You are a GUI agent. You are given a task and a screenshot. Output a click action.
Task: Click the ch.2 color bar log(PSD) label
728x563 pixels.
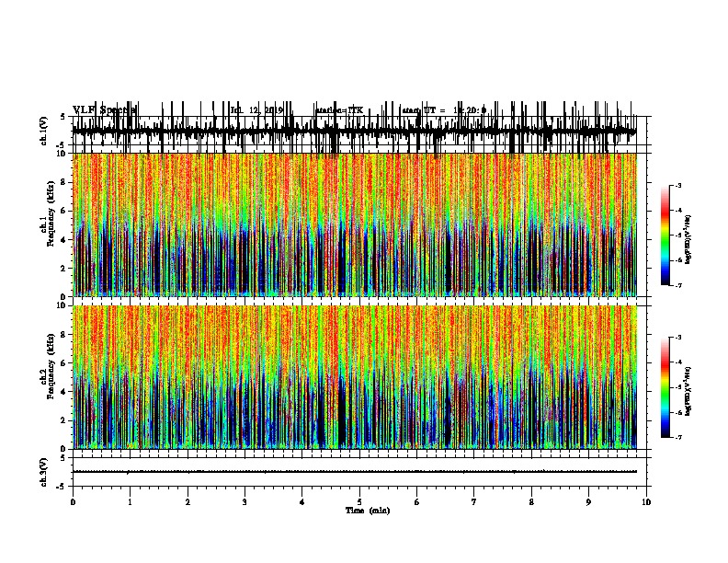click(x=688, y=391)
